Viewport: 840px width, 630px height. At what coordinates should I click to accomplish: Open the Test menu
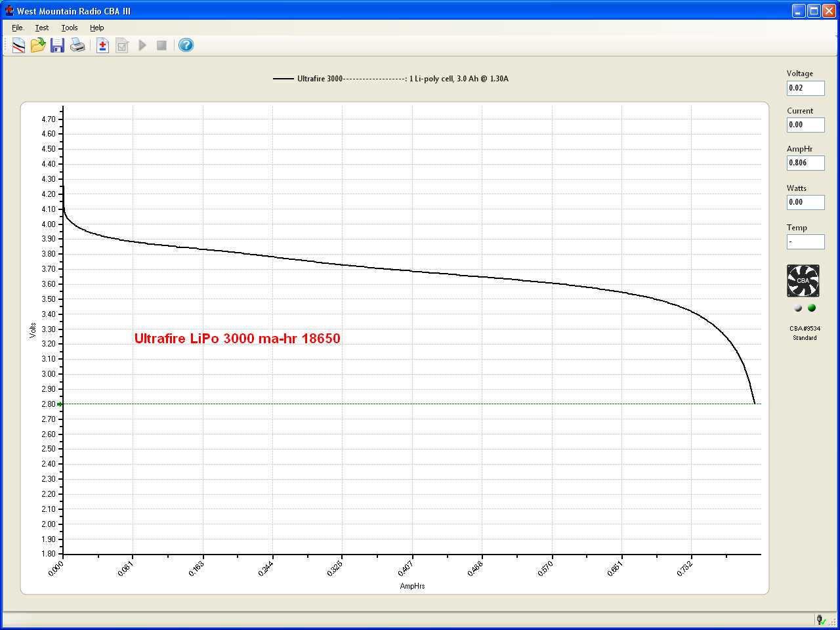(42, 28)
